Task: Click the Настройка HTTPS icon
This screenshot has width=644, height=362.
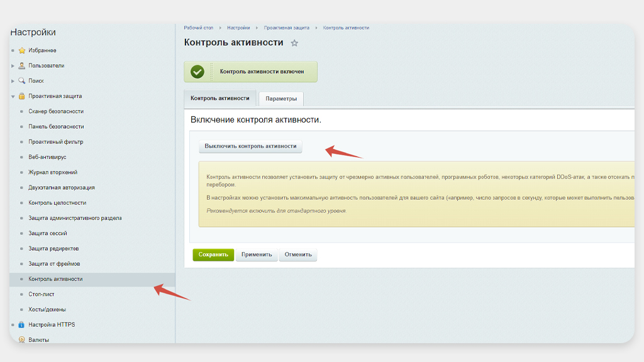Action: 22,325
